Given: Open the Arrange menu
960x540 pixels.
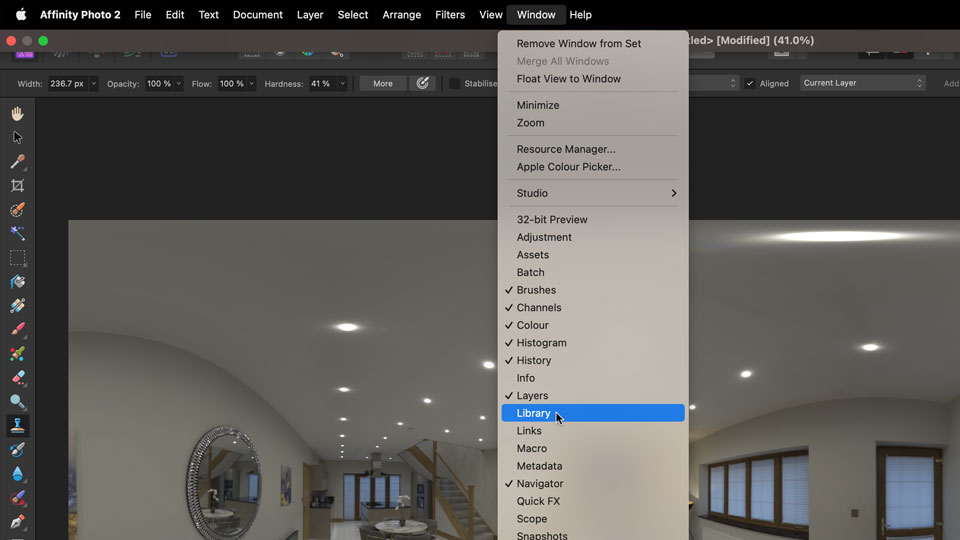Looking at the screenshot, I should click(x=402, y=15).
